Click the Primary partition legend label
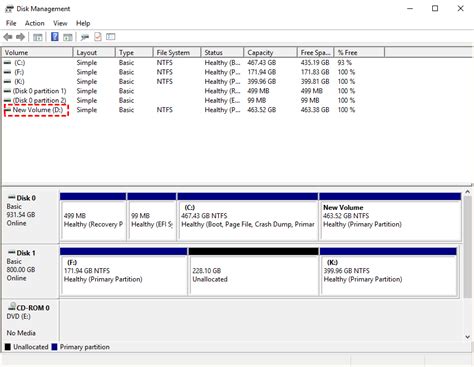Image resolution: width=474 pixels, height=367 pixels. (x=85, y=347)
